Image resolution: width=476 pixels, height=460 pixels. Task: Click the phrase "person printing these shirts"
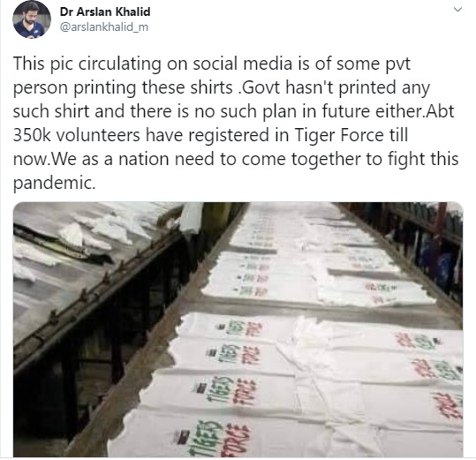pos(123,87)
